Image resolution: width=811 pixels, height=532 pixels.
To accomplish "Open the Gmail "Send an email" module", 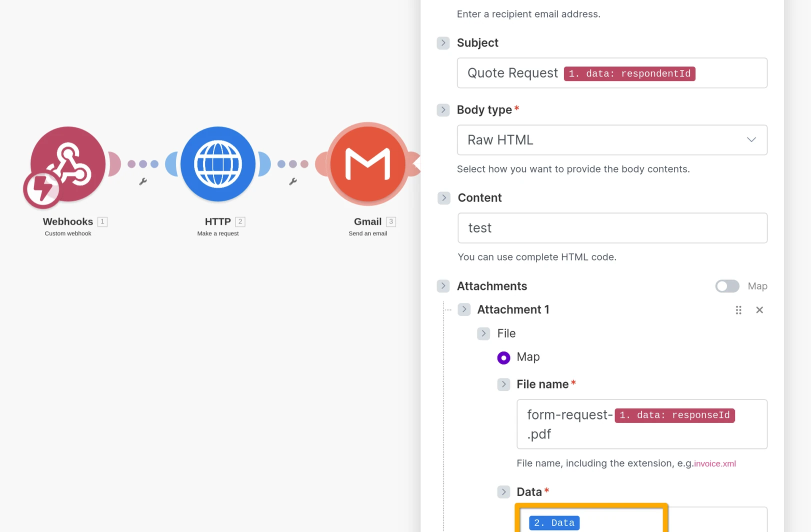I will tap(368, 164).
